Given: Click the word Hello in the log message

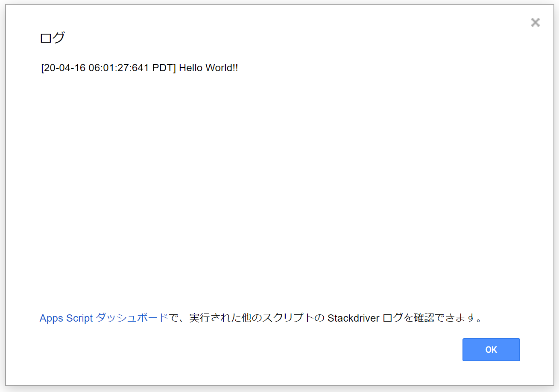Looking at the screenshot, I should pyautogui.click(x=191, y=68).
